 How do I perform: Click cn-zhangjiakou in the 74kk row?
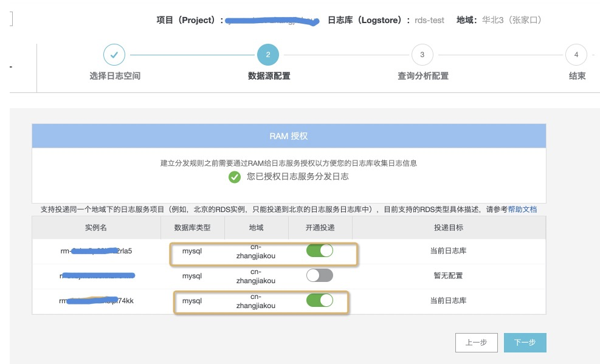255,301
